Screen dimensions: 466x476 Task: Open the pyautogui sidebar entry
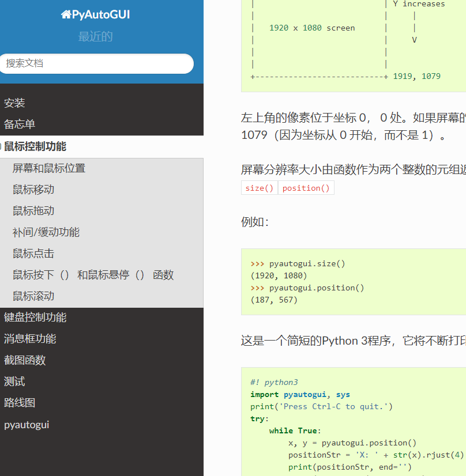(x=27, y=424)
